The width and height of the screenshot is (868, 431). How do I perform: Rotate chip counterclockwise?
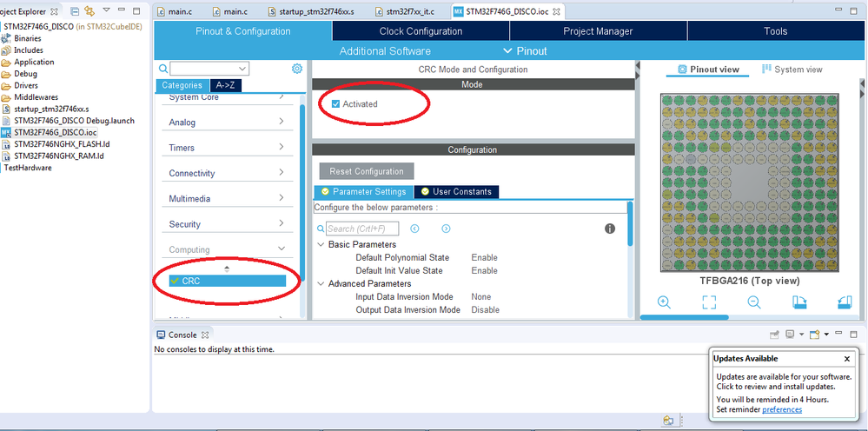pos(845,302)
